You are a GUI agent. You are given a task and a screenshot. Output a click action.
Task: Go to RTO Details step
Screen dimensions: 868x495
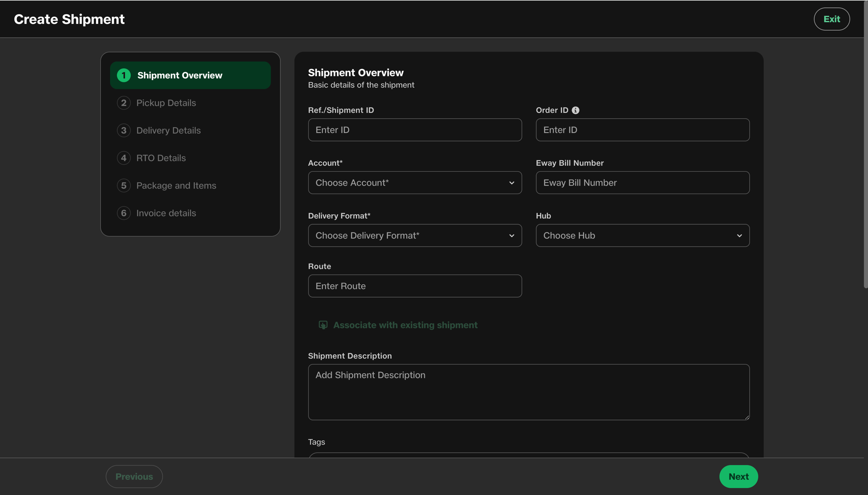191,158
